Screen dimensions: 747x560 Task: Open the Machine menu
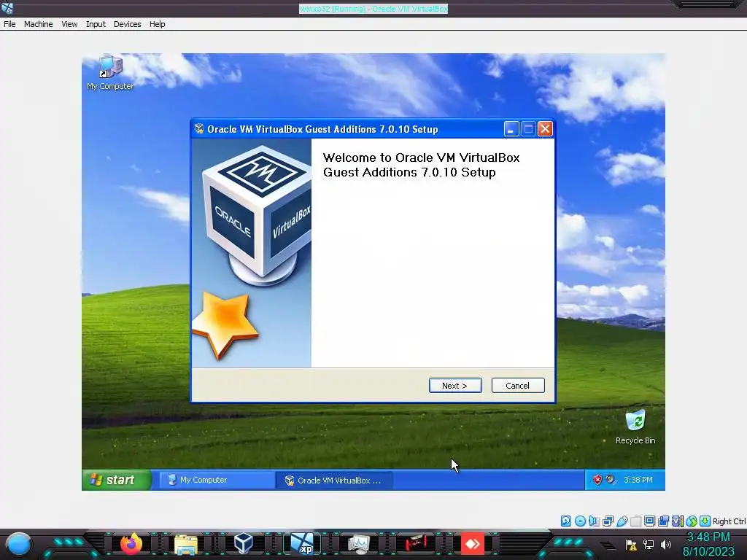point(38,24)
